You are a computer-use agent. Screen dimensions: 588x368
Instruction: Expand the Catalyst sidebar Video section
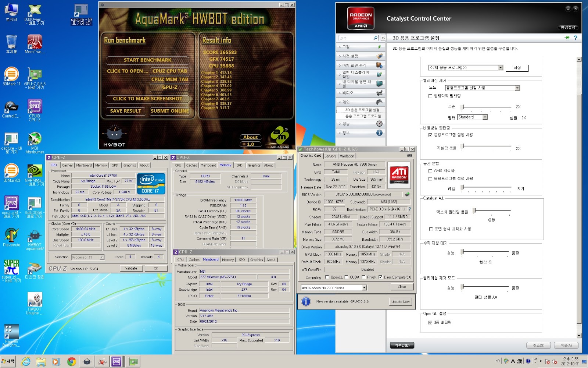click(361, 93)
